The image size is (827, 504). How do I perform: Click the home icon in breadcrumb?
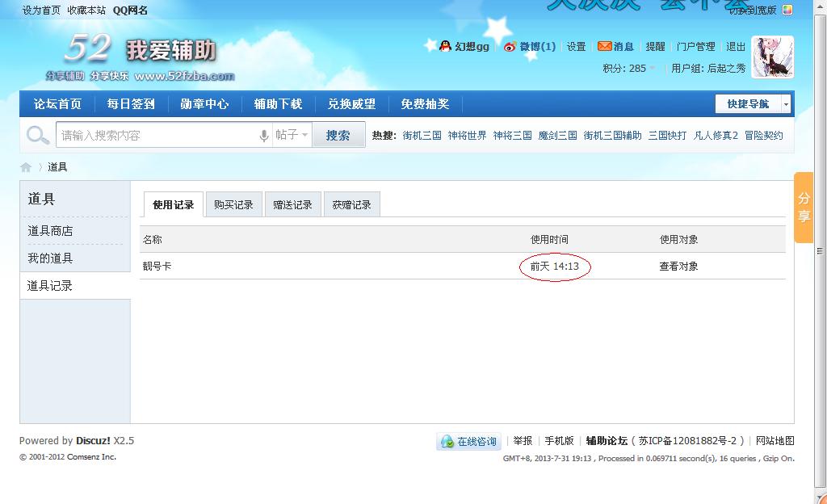(26, 168)
